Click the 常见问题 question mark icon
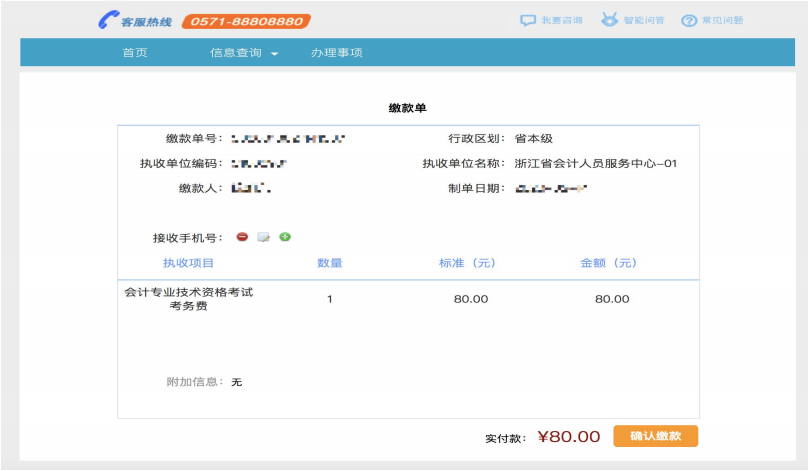 point(688,21)
